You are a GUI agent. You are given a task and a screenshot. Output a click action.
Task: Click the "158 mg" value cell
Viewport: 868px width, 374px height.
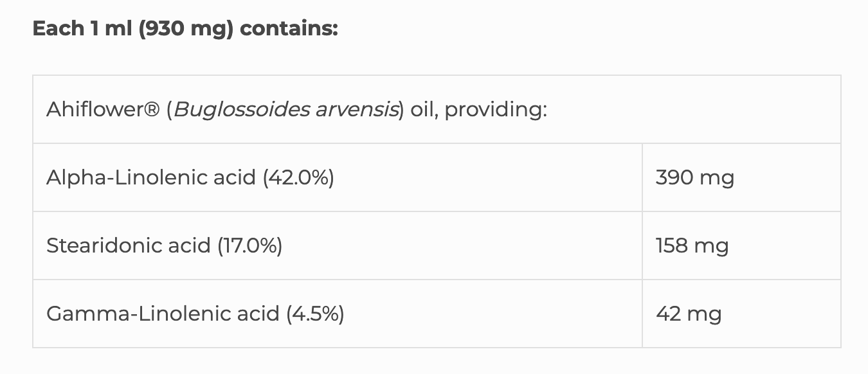point(692,245)
